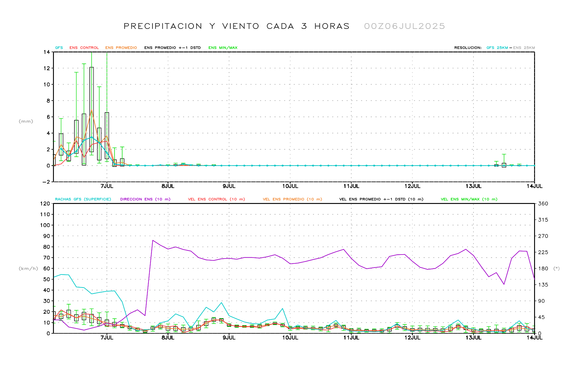
Task: Click '110' on the wind speed axis
Action: pyautogui.click(x=45, y=214)
